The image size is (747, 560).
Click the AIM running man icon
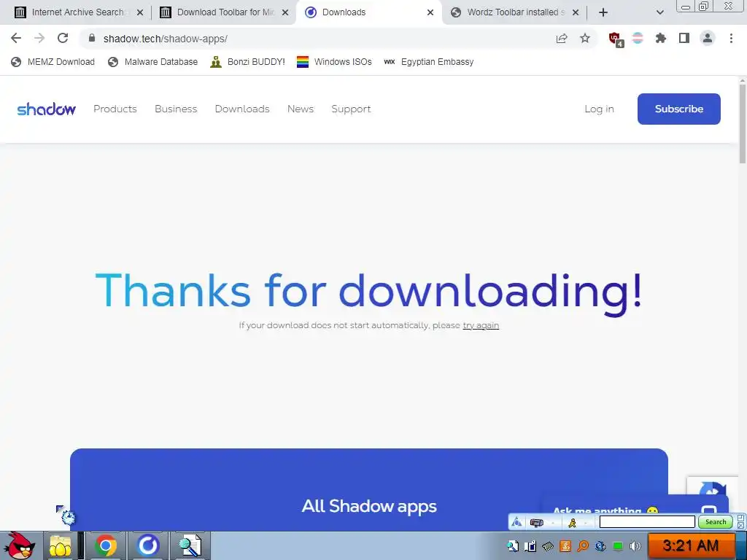pos(572,522)
